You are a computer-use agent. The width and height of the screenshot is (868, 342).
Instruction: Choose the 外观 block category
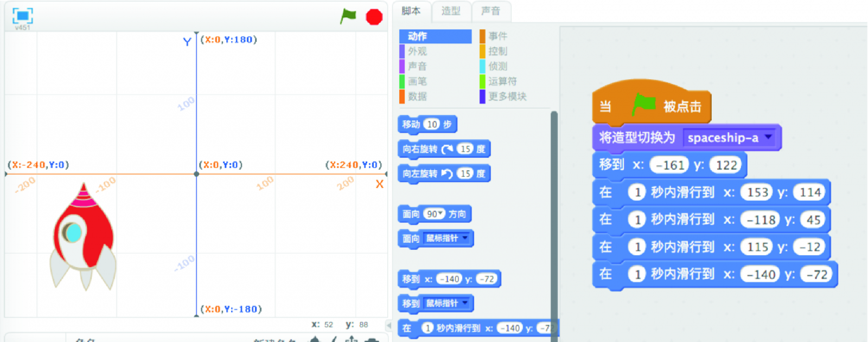[x=417, y=51]
